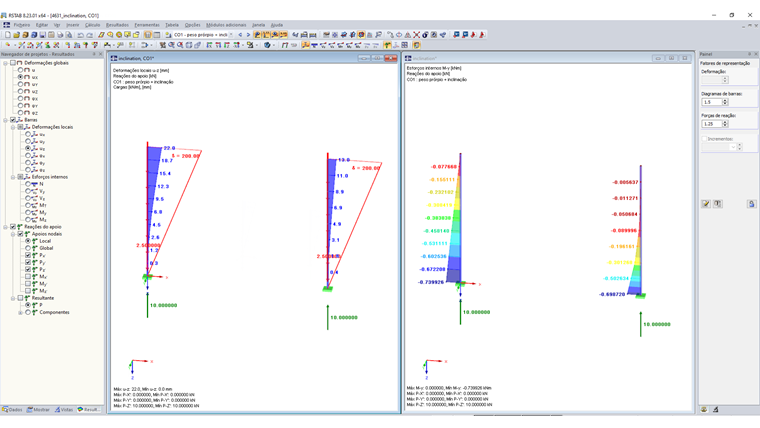Collapse the Deformações locais node
Viewport: 760px width, 428px height.
pyautogui.click(x=13, y=127)
